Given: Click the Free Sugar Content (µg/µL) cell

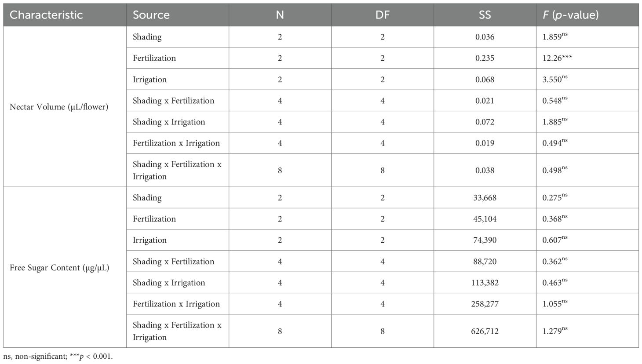Looking at the screenshot, I should click(x=59, y=268).
